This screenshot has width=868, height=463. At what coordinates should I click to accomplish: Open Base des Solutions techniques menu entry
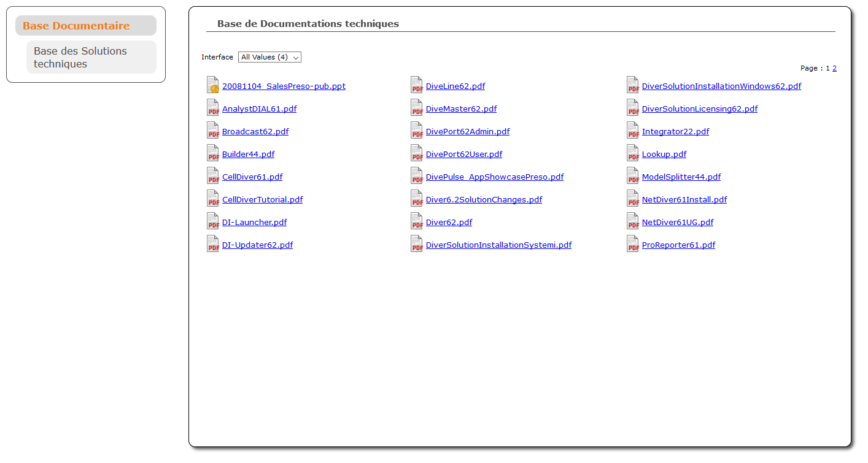point(91,57)
